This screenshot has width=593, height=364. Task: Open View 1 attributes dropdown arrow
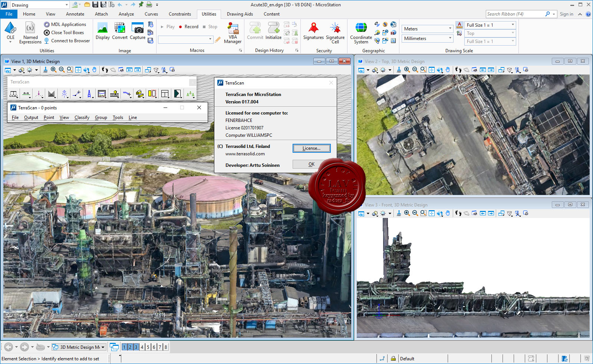point(14,70)
